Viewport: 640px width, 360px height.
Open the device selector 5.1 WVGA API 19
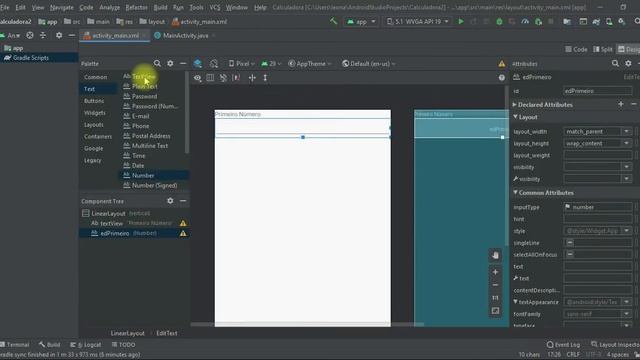(x=418, y=21)
